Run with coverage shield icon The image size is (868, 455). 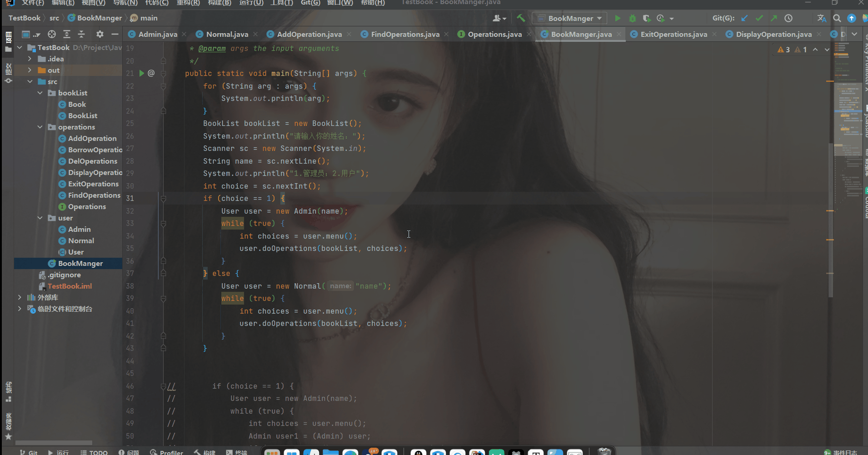646,18
